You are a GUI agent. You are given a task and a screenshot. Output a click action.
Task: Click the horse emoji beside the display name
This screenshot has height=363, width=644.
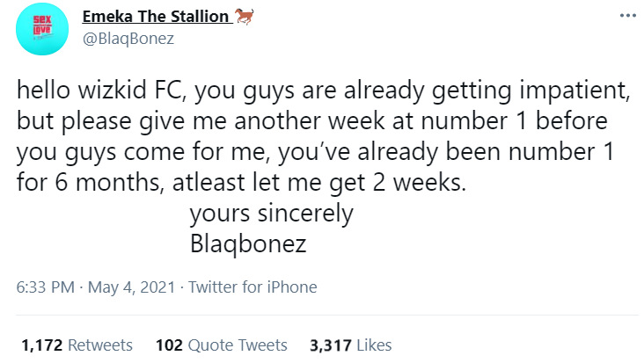pos(241,17)
